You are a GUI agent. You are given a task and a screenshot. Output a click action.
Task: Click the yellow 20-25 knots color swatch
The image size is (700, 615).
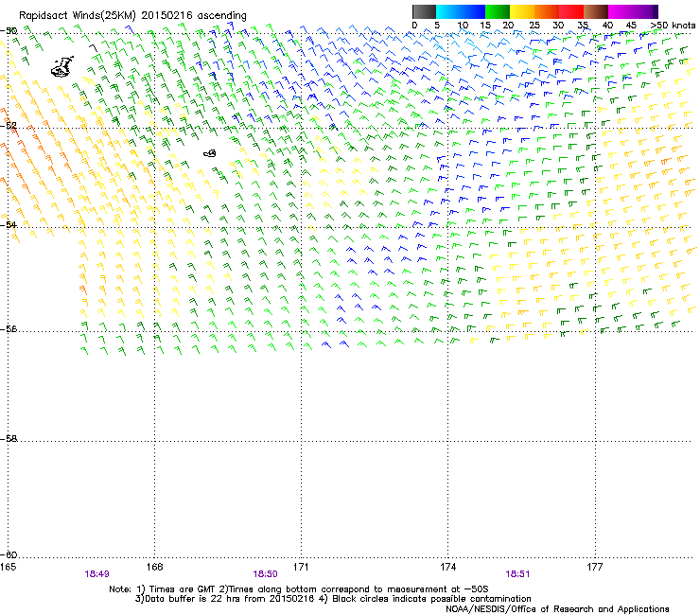point(522,11)
